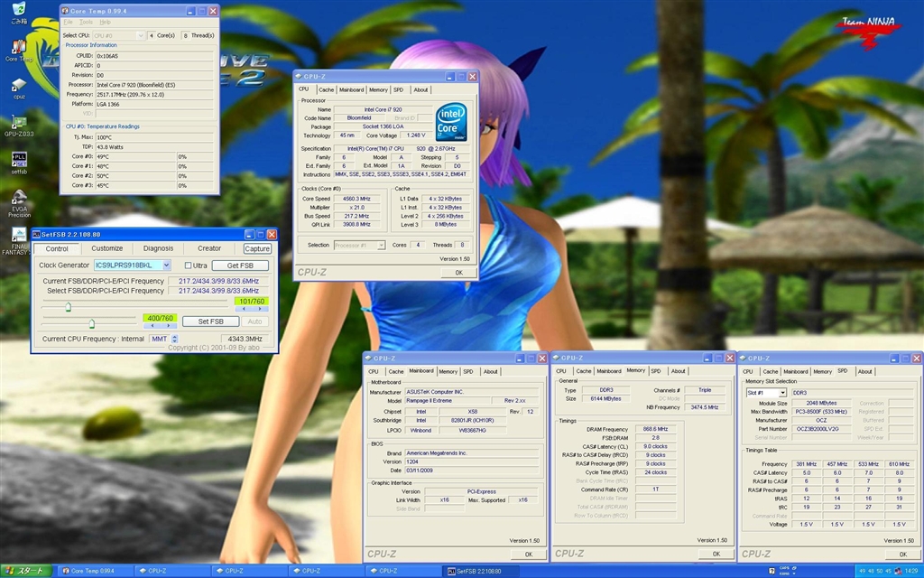Open Memory tab in CPU-Z SPD window
924x578 pixels.
tap(822, 371)
